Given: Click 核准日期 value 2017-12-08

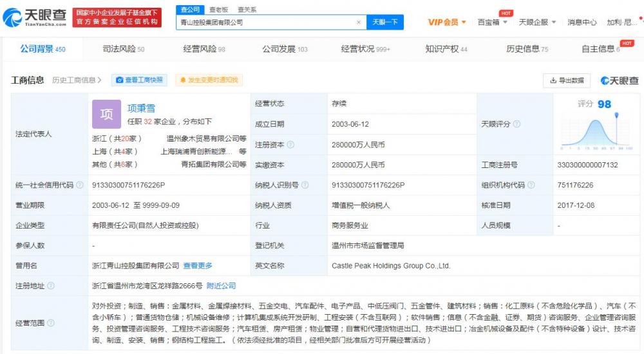Looking at the screenshot, I should pyautogui.click(x=576, y=205).
